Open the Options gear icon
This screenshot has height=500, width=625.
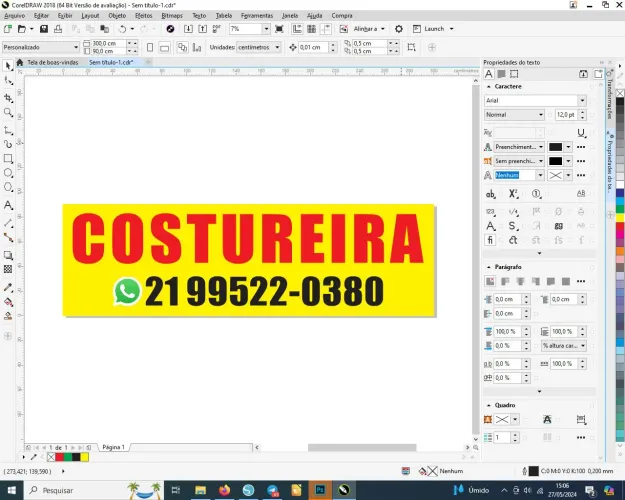click(x=399, y=29)
